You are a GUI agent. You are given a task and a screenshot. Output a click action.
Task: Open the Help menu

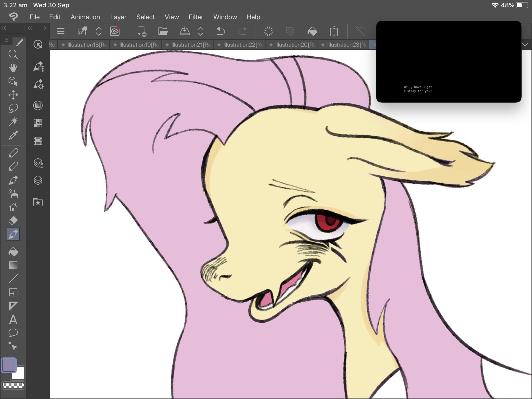[253, 17]
